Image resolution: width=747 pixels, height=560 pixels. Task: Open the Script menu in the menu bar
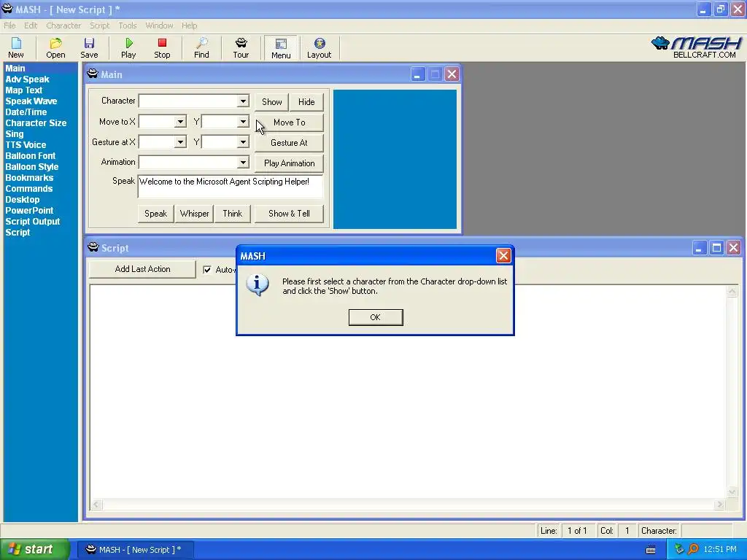pyautogui.click(x=99, y=26)
